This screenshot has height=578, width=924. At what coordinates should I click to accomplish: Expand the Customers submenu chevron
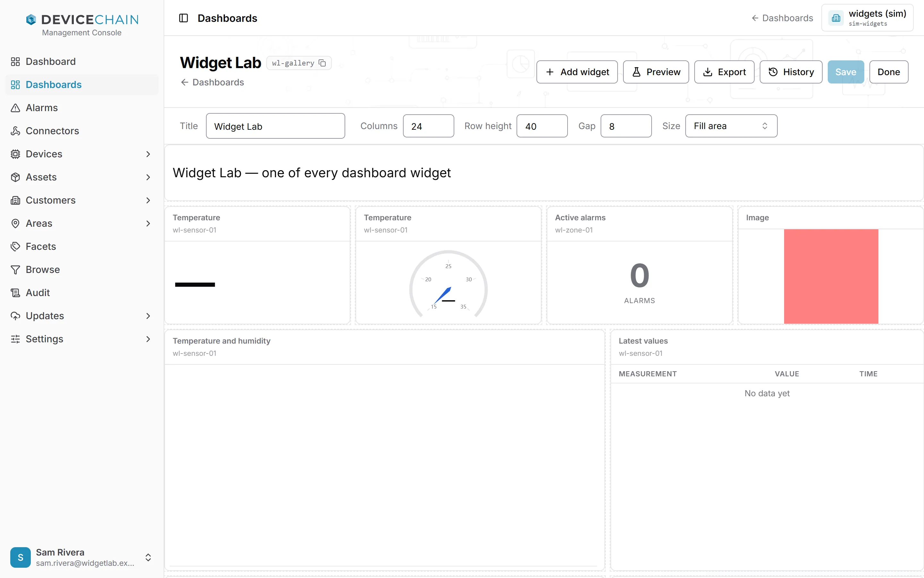pos(148,200)
